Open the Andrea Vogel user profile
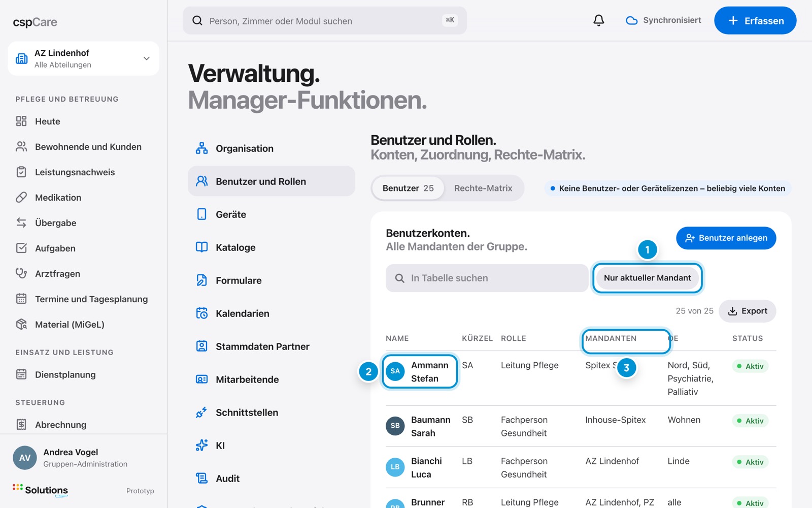812x508 pixels. [83, 458]
